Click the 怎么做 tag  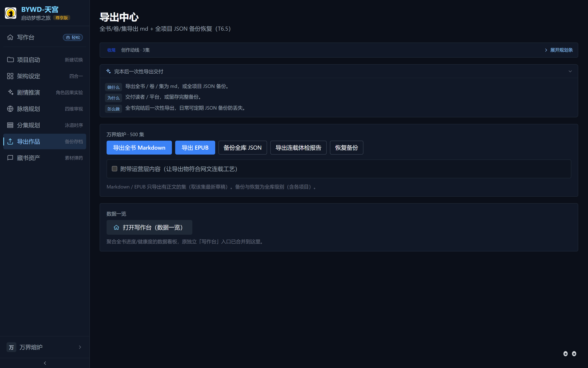[x=113, y=109]
